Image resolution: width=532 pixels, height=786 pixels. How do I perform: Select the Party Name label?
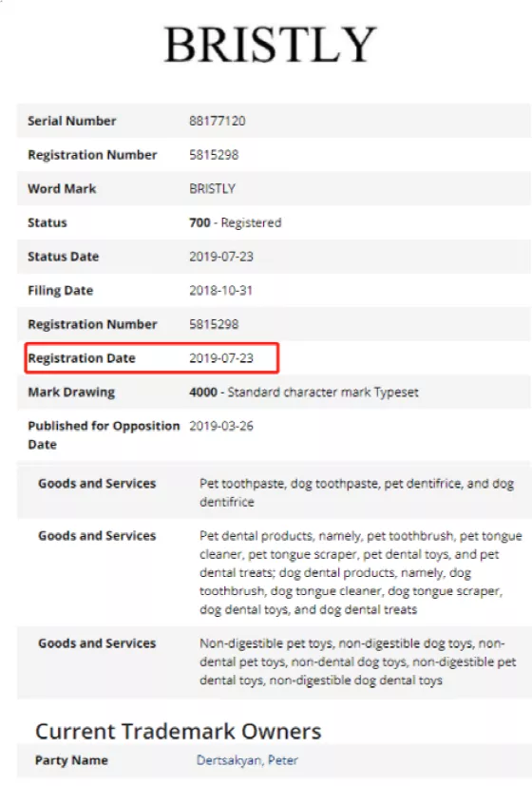71,760
